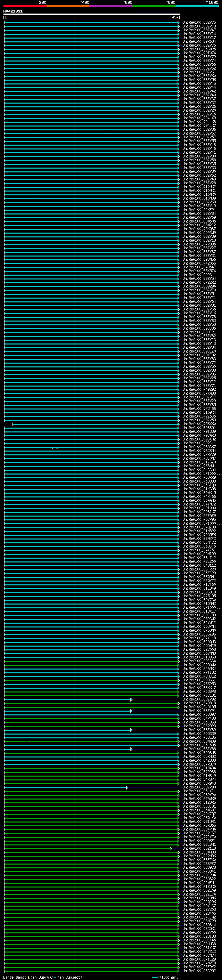Click label UniRef100_C4Y751

tap(199, 550)
